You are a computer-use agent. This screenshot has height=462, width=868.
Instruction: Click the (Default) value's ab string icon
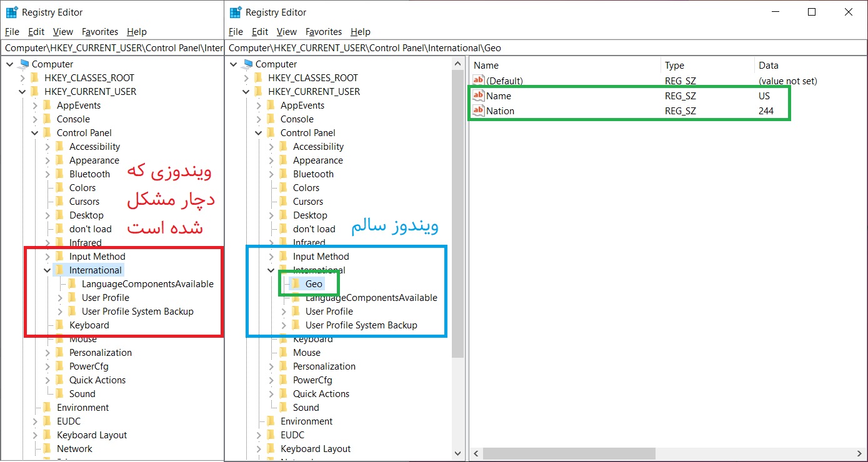(479, 81)
